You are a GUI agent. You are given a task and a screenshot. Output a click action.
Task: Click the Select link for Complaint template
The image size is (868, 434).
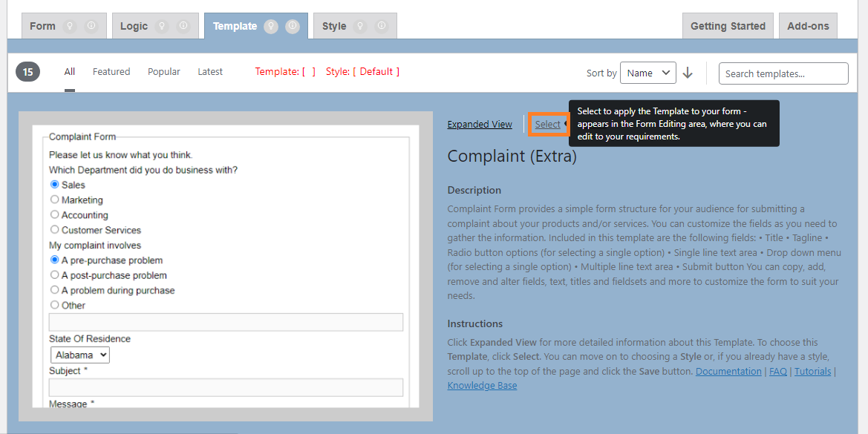[x=548, y=125]
